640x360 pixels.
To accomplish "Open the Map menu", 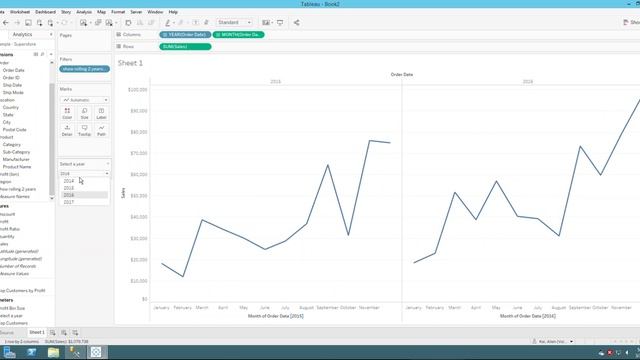I will [x=101, y=12].
